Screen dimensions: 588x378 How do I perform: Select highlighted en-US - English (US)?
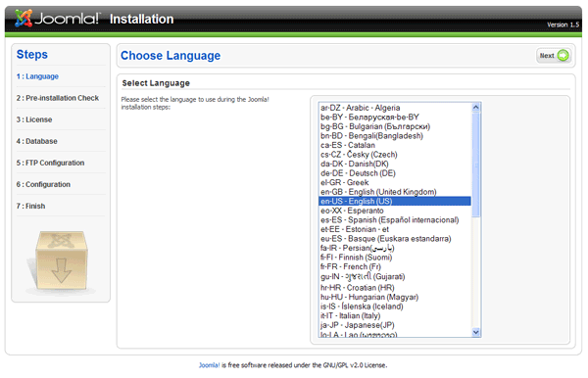click(x=395, y=201)
